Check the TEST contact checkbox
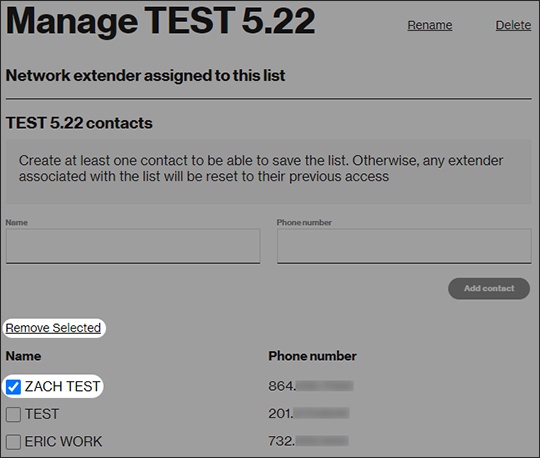Image resolution: width=540 pixels, height=458 pixels. pyautogui.click(x=13, y=414)
